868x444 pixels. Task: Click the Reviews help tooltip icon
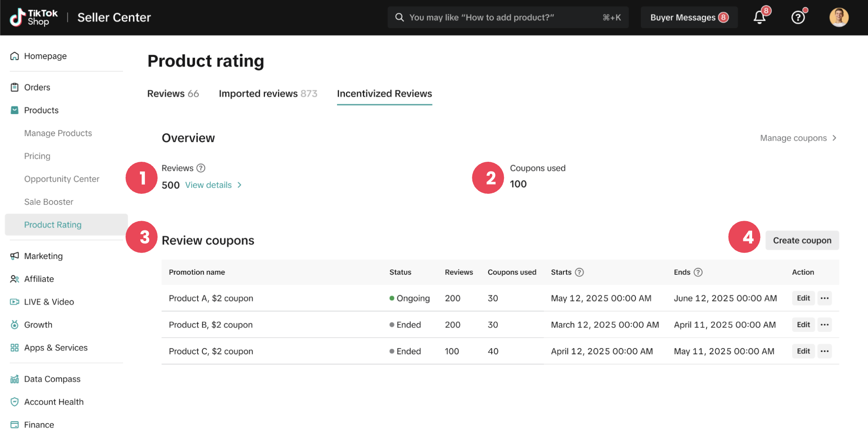coord(201,168)
